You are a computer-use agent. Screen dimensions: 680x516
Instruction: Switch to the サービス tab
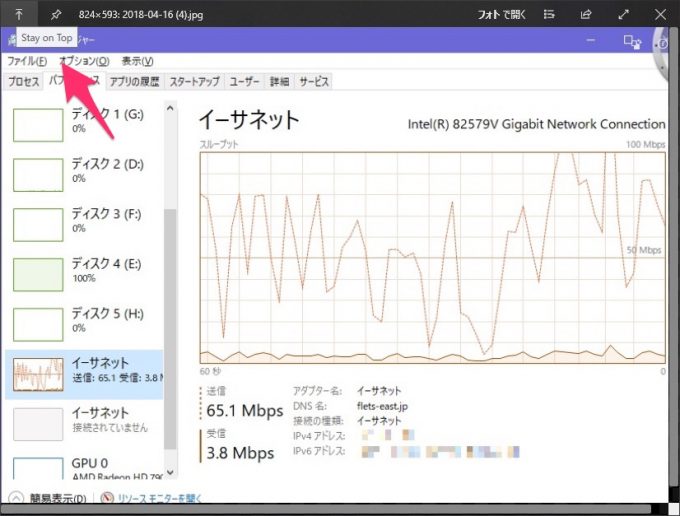[x=314, y=82]
